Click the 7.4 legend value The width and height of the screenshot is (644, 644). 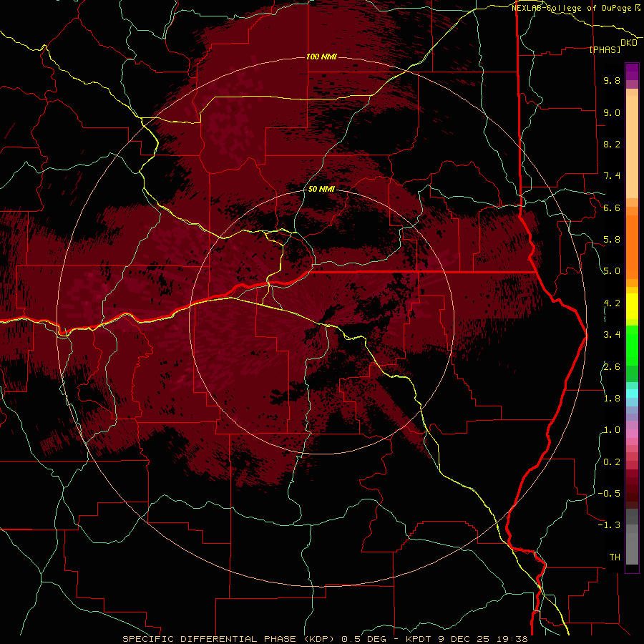[612, 176]
